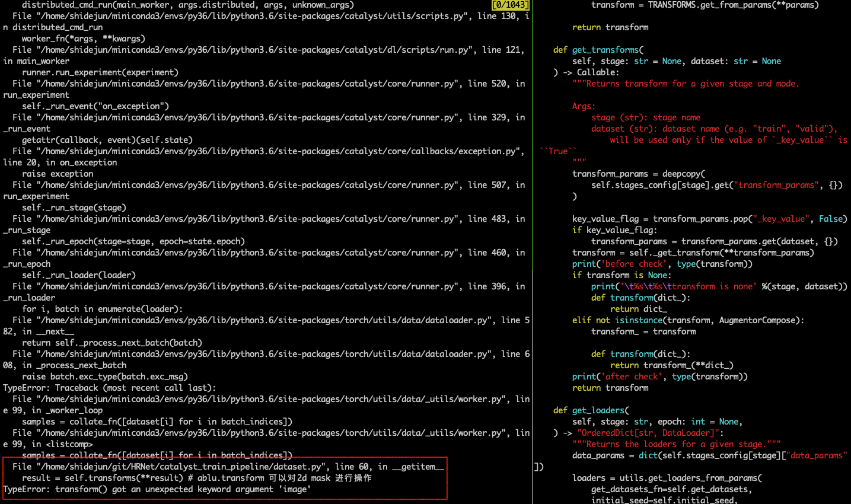Click 'self, stage: str, epoch: int = None,' parameters line
Image resolution: width=851 pixels, height=504 pixels.
(658, 422)
